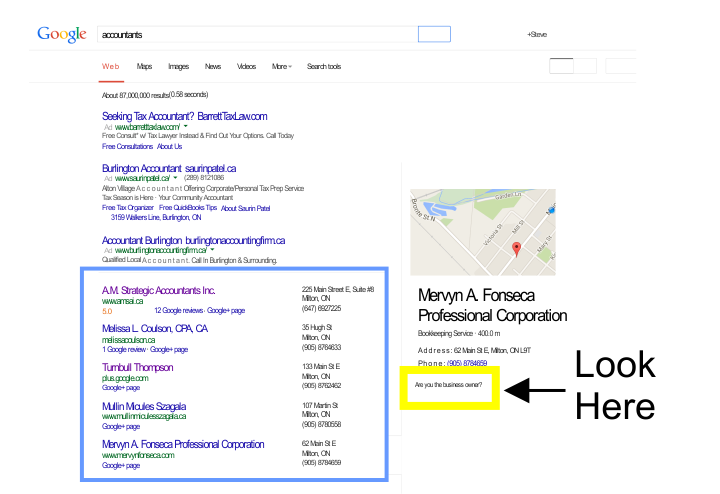Viewport: 720px width, 494px height.
Task: Expand arrow beside www.saurinpatel.ca URL
Action: pyautogui.click(x=175, y=178)
